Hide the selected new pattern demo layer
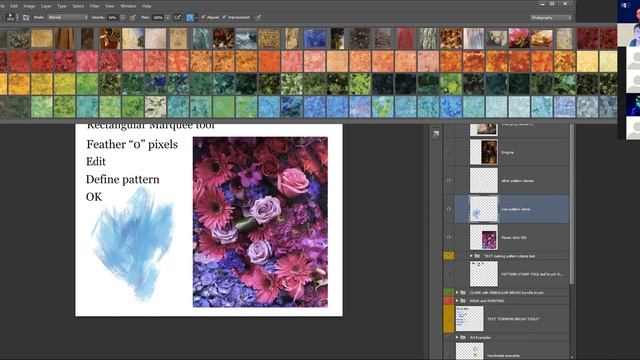The image size is (640, 360). point(449,209)
